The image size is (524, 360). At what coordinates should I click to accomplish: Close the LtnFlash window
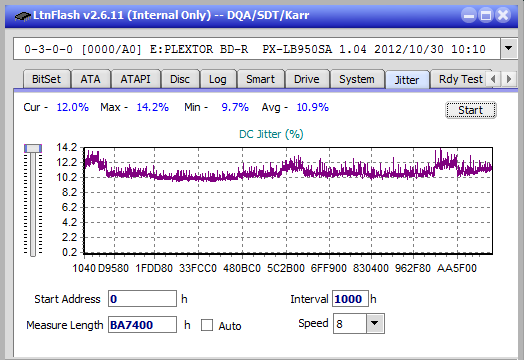[x=503, y=15]
